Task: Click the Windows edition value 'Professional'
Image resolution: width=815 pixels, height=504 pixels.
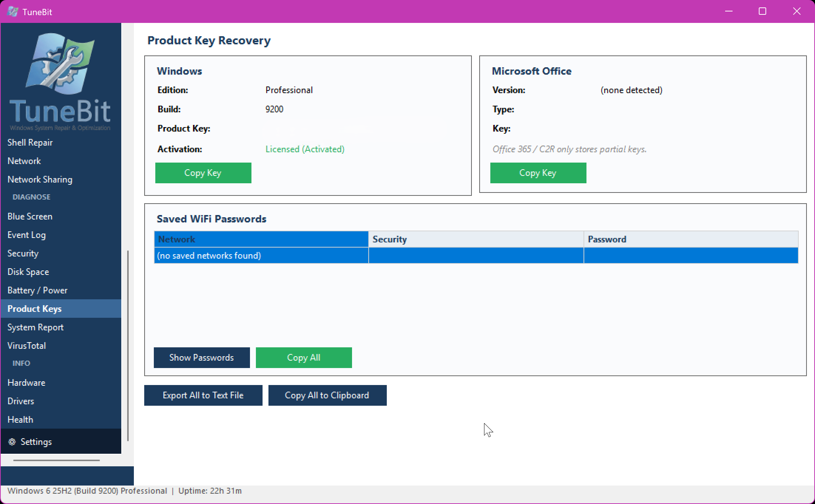Action: click(289, 90)
